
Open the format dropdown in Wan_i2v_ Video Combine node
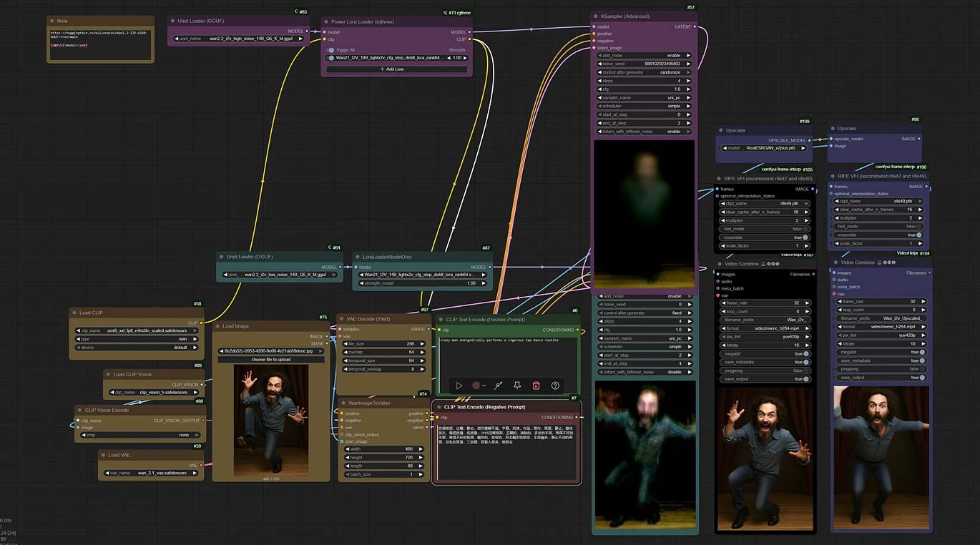764,328
